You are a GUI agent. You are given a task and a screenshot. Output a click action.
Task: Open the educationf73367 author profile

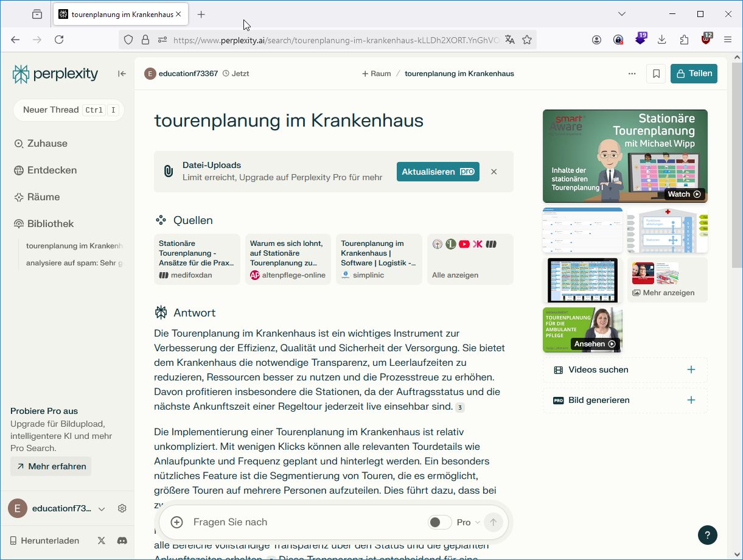coord(181,74)
